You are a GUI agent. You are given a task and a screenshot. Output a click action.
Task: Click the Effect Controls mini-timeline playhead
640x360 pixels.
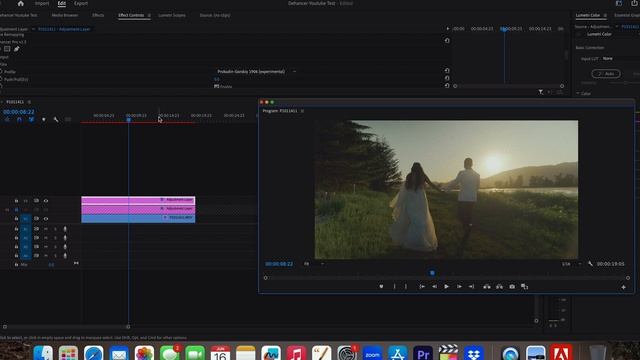point(504,29)
